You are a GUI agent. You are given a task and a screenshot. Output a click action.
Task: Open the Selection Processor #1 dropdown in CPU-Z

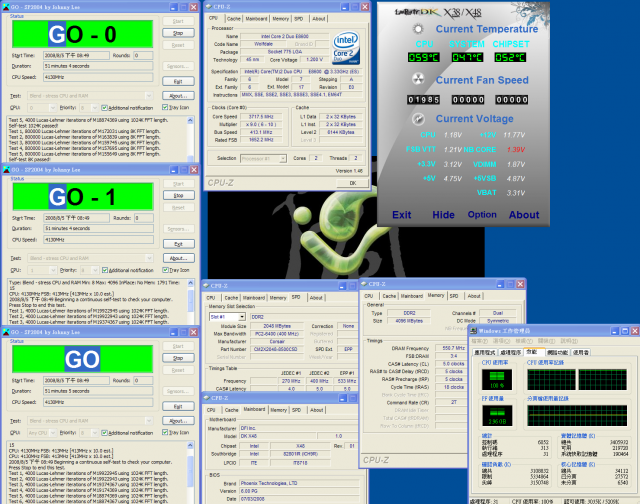point(282,158)
